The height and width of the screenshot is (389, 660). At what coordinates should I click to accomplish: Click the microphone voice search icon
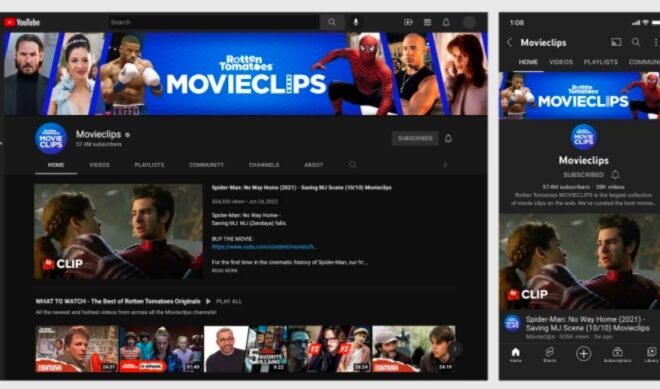coord(356,22)
